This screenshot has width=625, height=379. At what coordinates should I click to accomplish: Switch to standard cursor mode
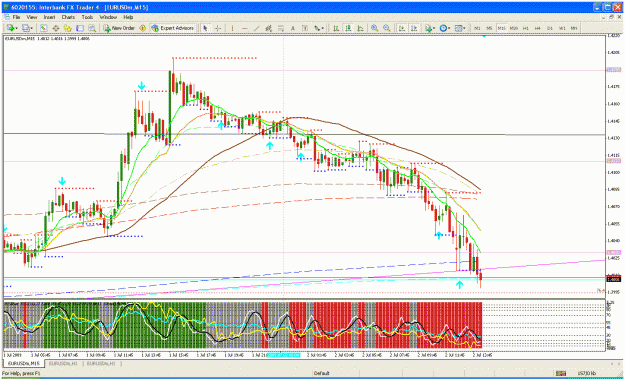coord(205,28)
